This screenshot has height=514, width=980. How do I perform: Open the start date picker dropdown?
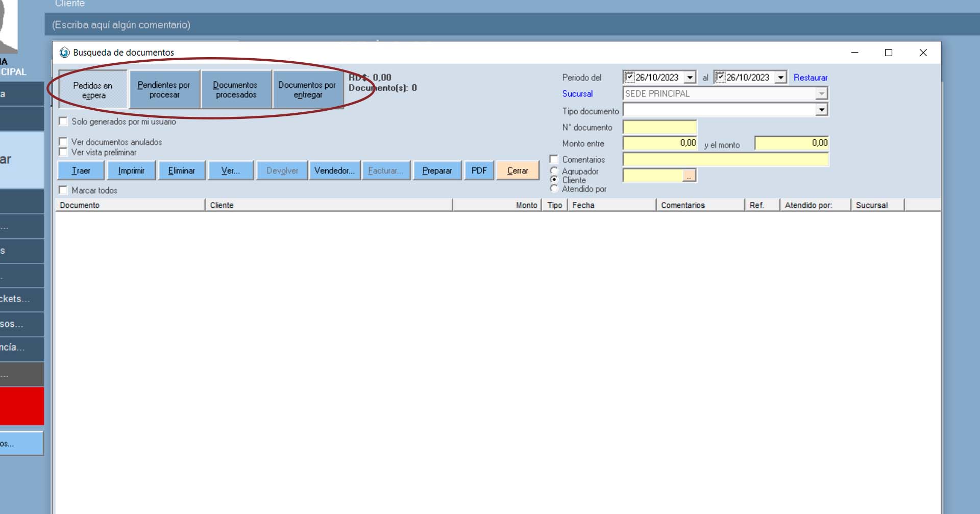click(x=690, y=78)
